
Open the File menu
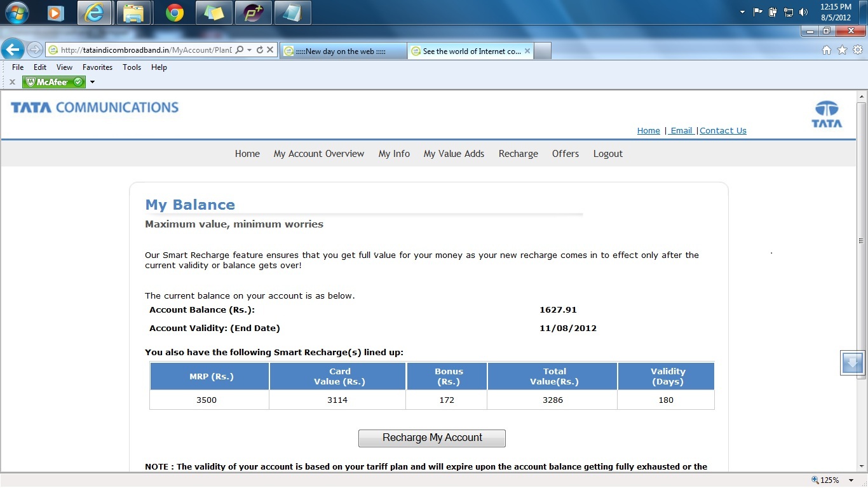click(18, 67)
